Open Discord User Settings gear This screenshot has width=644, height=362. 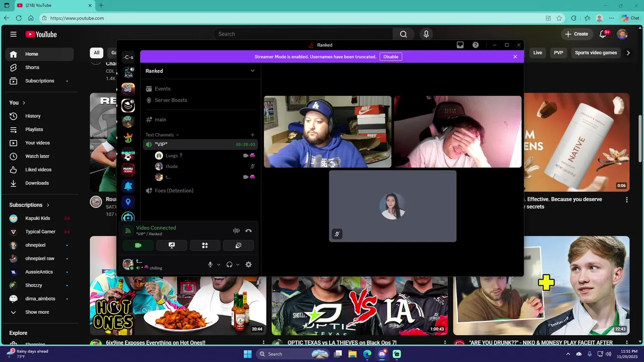(249, 264)
